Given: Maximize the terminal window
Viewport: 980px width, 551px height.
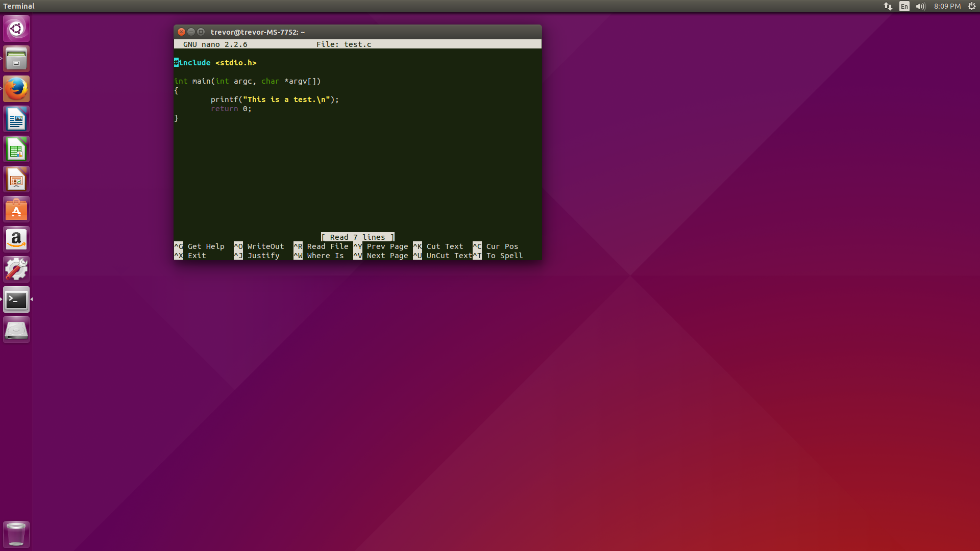Looking at the screenshot, I should 201,32.
